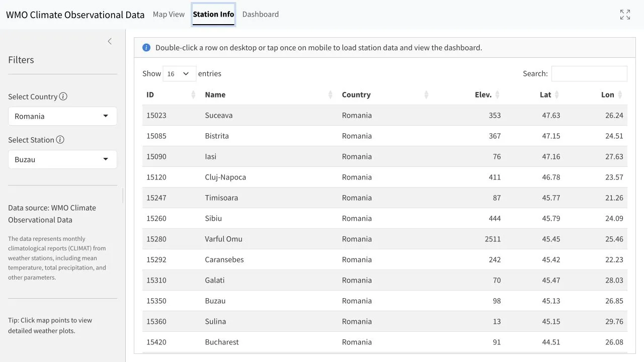This screenshot has width=644, height=362.
Task: Click the longitude value 29.76
Action: click(x=614, y=321)
